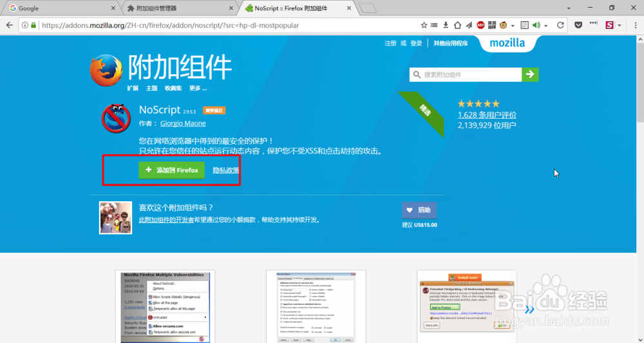Click the 需要重启 orange badge

pos(214,111)
